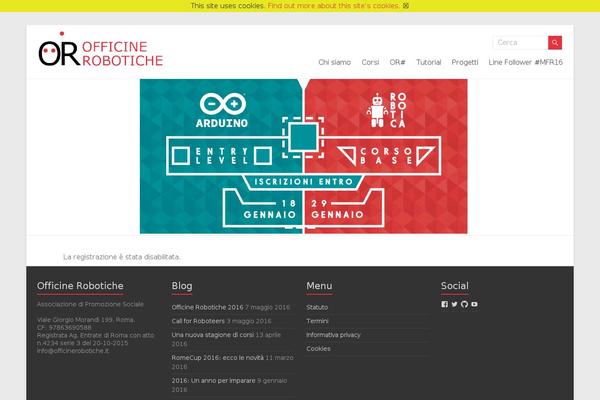Open the Cookies footer link
Viewport: 600px width, 400px height.
pyautogui.click(x=318, y=349)
